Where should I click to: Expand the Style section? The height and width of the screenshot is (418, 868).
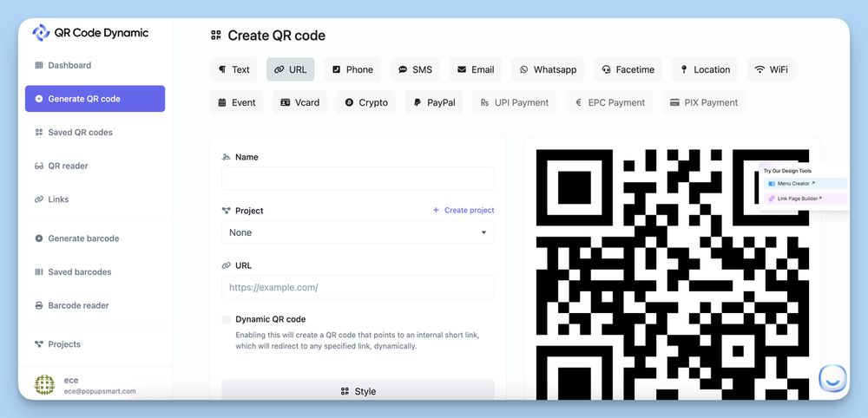pos(358,391)
